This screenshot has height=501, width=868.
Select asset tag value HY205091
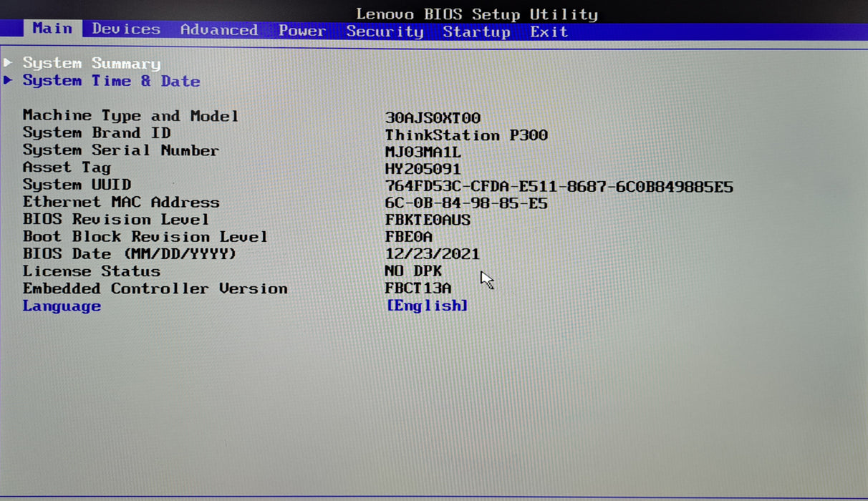(423, 170)
